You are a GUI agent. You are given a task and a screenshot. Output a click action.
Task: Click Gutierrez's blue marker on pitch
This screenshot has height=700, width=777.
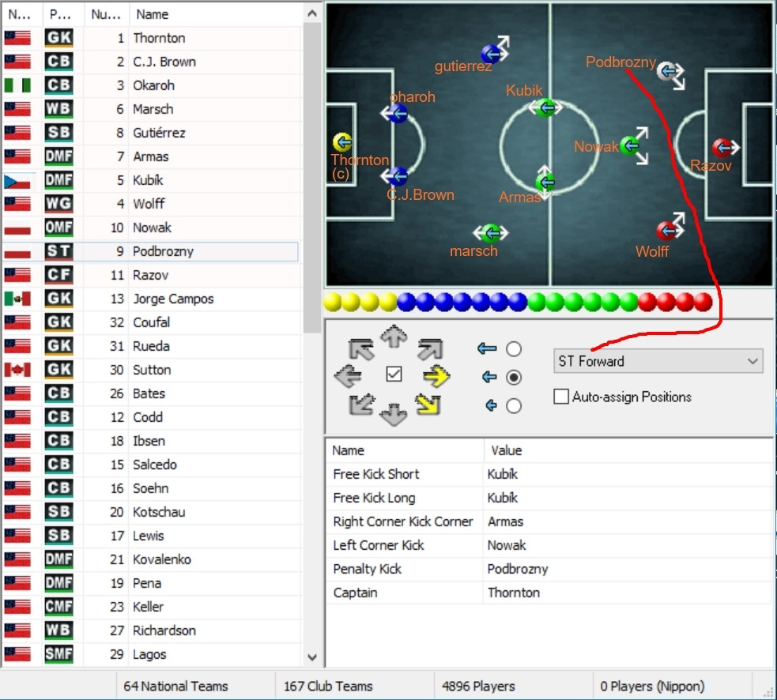(x=491, y=54)
